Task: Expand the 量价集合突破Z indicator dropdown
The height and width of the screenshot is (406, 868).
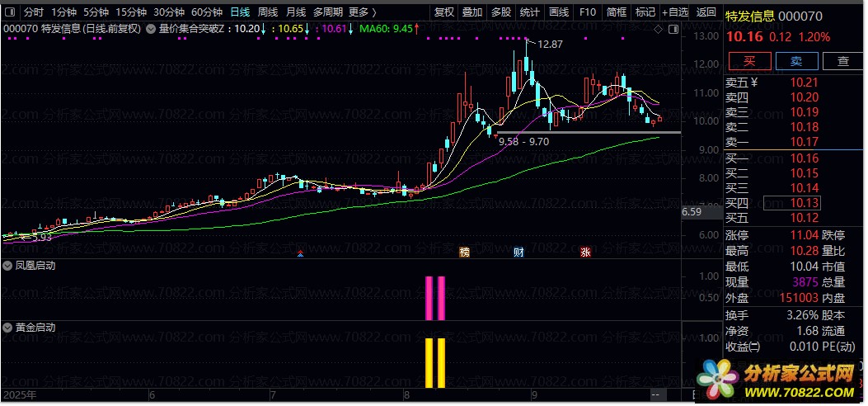Action: tap(151, 28)
